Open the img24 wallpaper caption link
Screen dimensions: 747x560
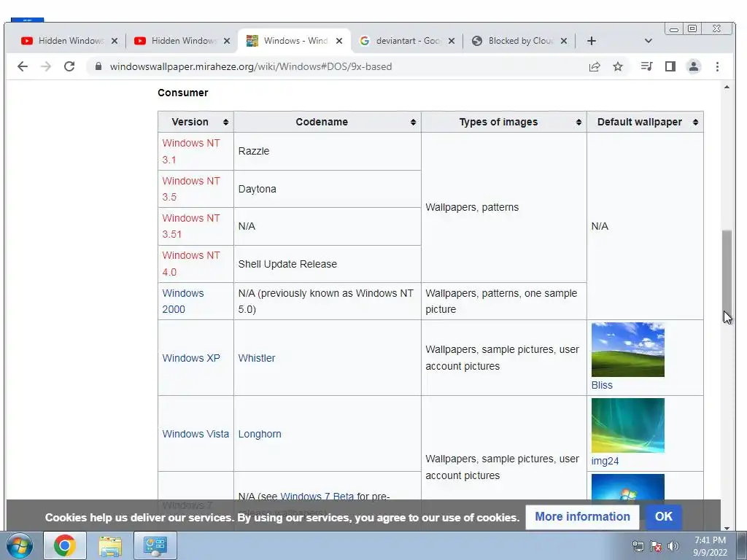[605, 461]
